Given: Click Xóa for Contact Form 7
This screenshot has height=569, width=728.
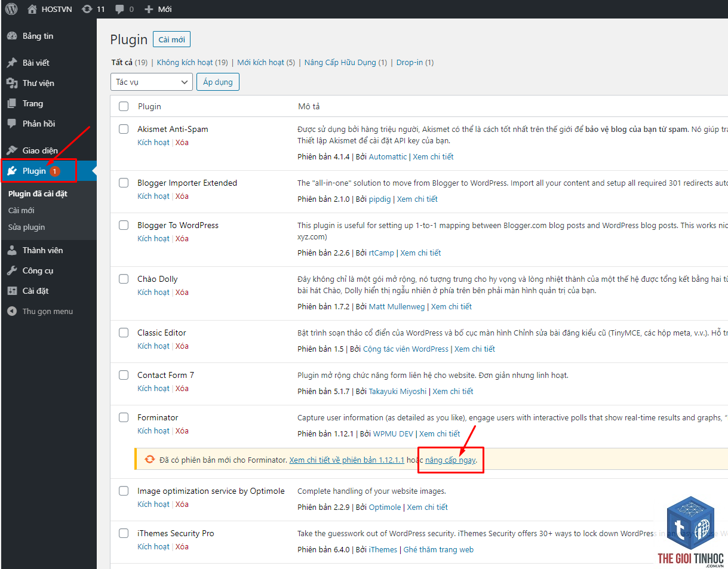Looking at the screenshot, I should pos(182,388).
